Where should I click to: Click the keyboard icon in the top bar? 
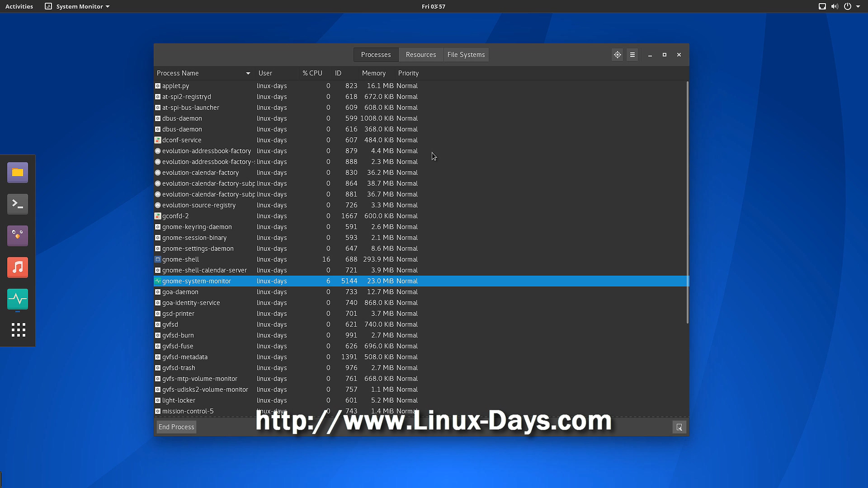822,6
